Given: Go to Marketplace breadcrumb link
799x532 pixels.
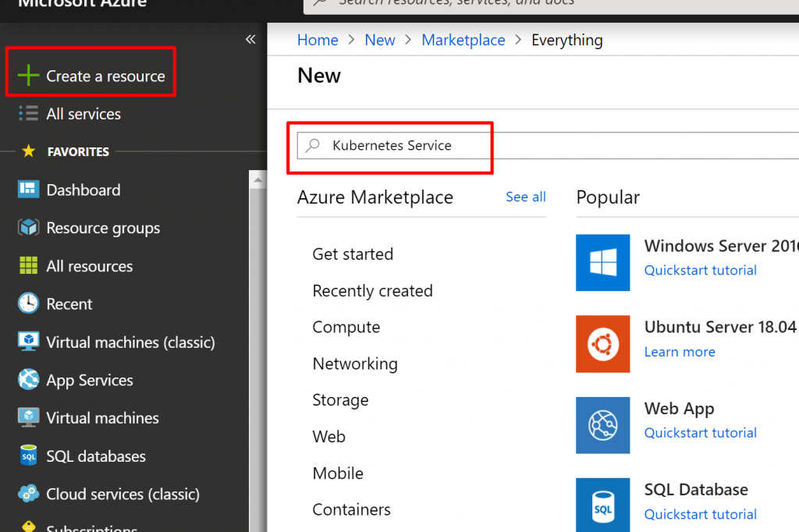Looking at the screenshot, I should 463,41.
